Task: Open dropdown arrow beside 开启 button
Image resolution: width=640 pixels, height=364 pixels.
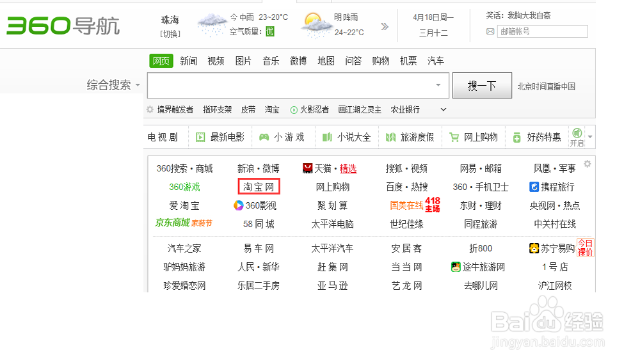Action: click(x=590, y=137)
